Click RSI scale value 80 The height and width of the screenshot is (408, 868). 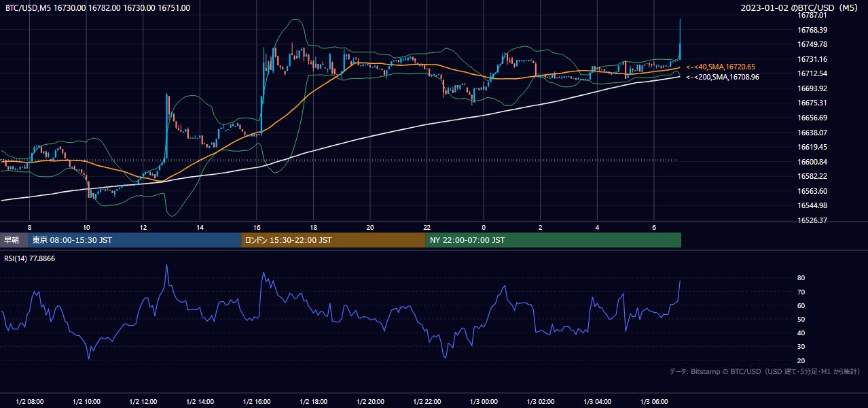[801, 278]
